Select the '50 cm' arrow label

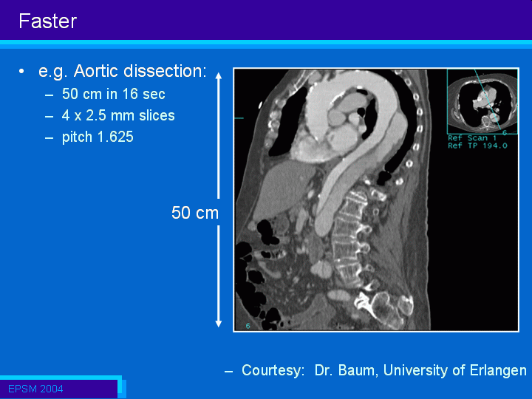point(195,213)
